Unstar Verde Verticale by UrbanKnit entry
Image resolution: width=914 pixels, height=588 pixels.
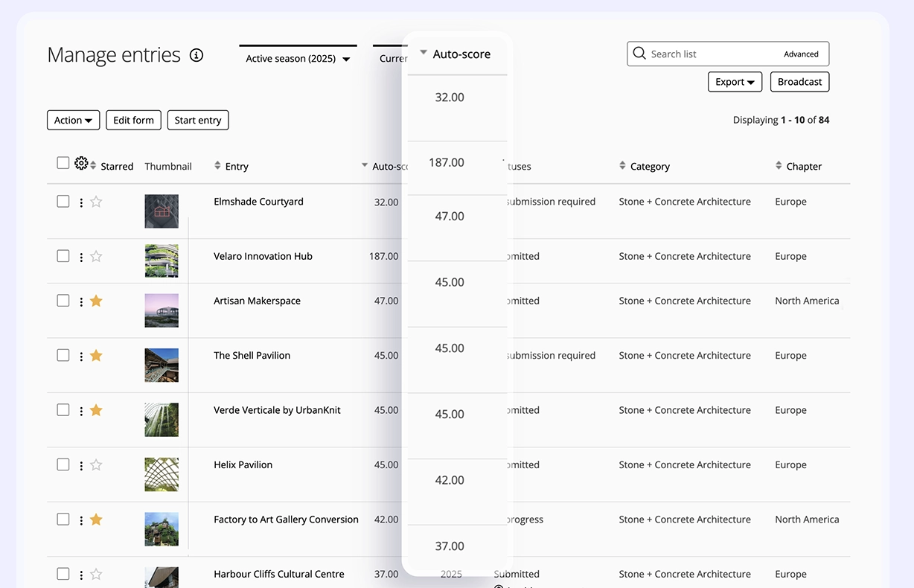pos(96,410)
